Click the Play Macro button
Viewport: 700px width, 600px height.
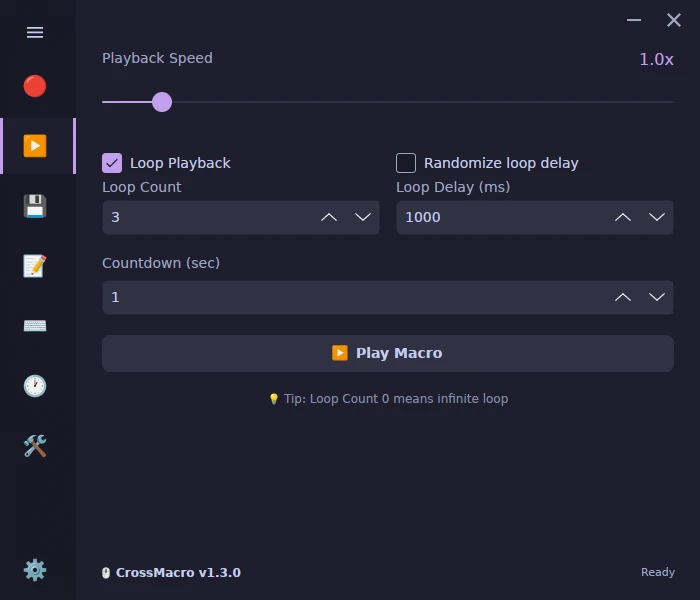388,353
